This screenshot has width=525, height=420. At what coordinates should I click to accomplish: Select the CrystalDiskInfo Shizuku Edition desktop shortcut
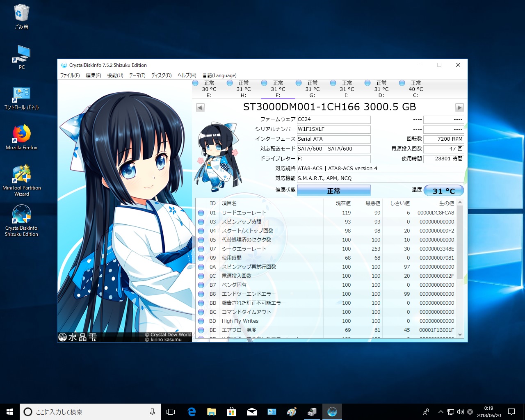[21, 221]
